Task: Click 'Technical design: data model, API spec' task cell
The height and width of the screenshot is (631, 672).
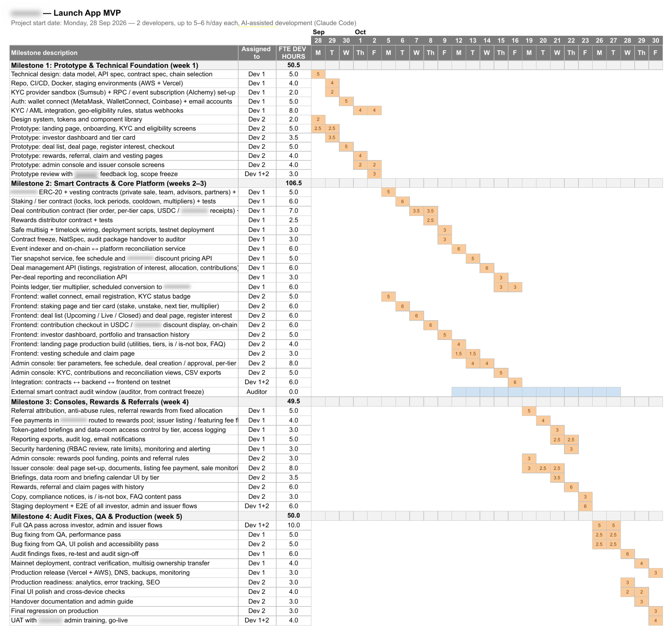Action: click(124, 74)
